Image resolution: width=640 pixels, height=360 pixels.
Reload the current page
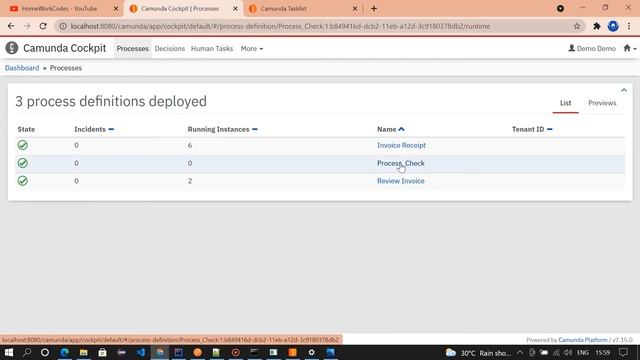43,26
